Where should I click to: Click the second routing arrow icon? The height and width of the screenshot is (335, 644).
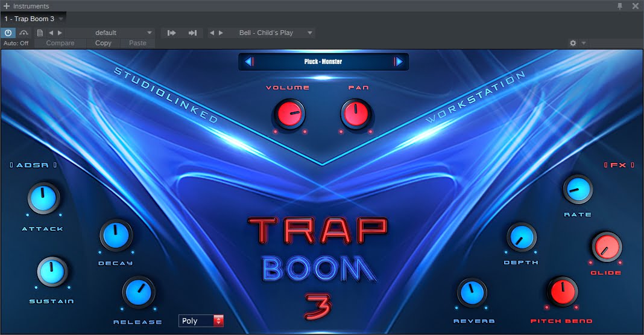192,33
